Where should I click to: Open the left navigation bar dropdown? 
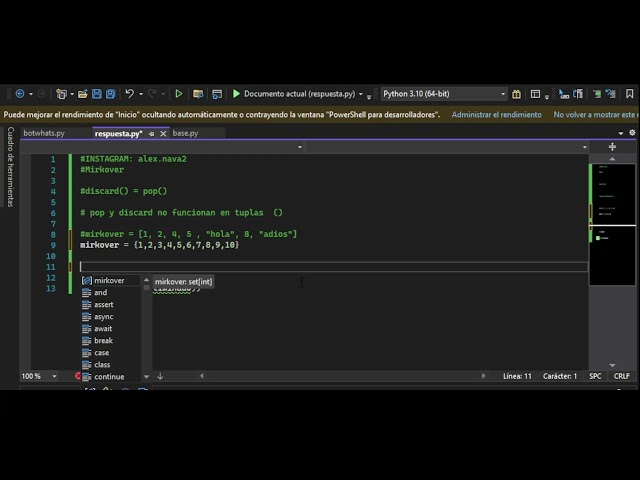tap(300, 147)
